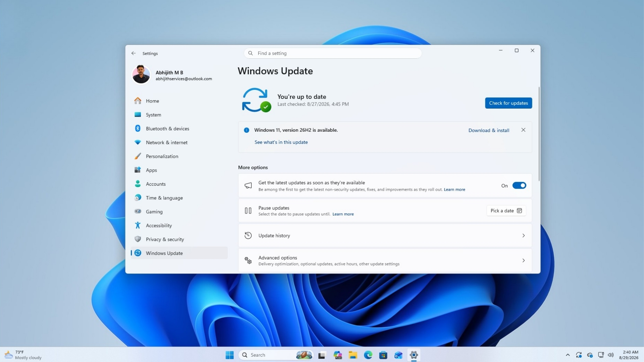Show hidden system tray icons

point(568,355)
